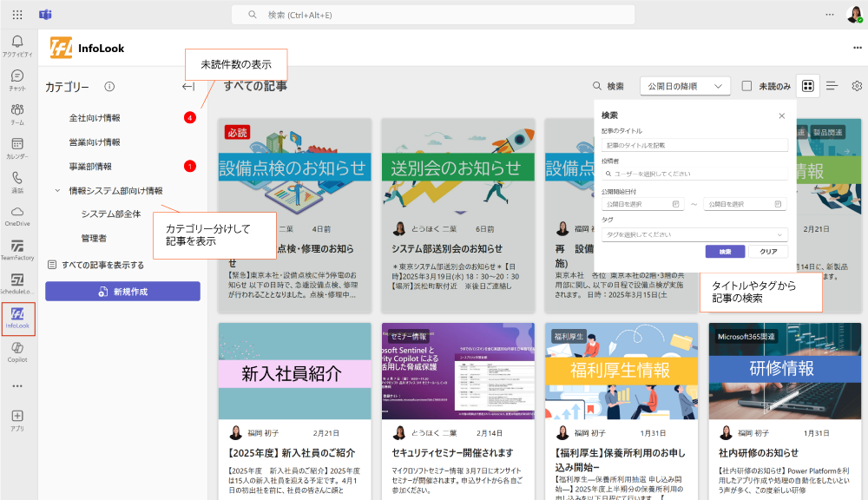Open Copilot from the app rail
The height and width of the screenshot is (500, 868).
pyautogui.click(x=17, y=351)
